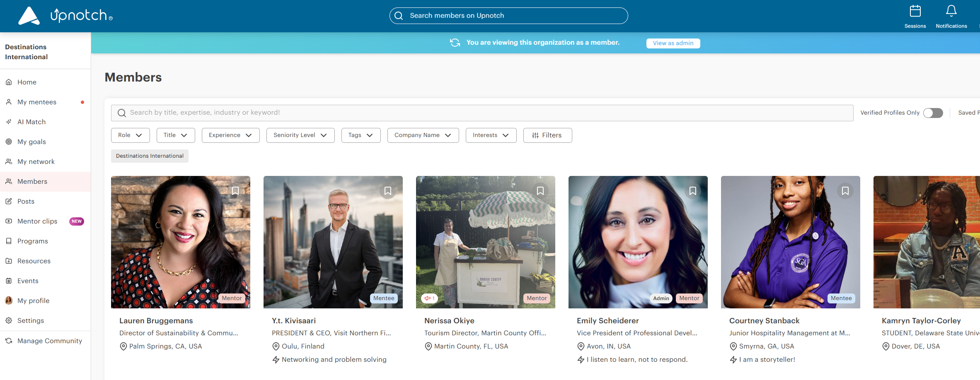Bookmark Nerissa Okiye's profile card
The height and width of the screenshot is (380, 980).
(540, 191)
